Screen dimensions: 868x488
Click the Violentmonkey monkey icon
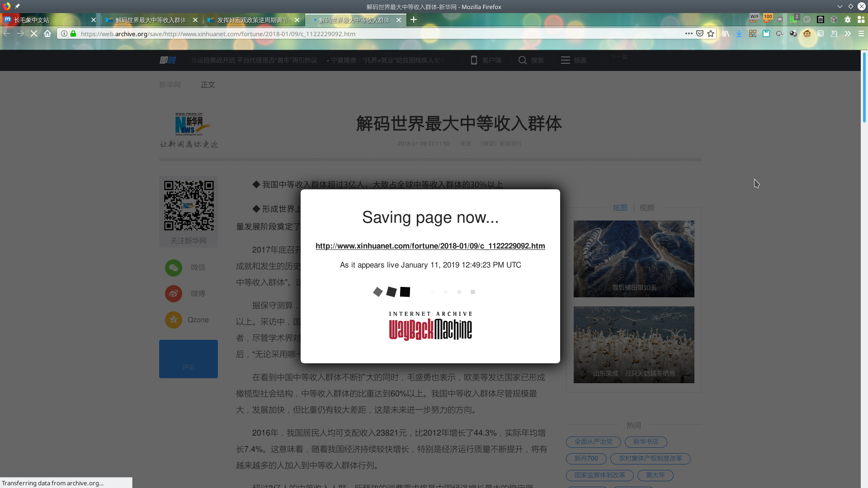pos(807,34)
